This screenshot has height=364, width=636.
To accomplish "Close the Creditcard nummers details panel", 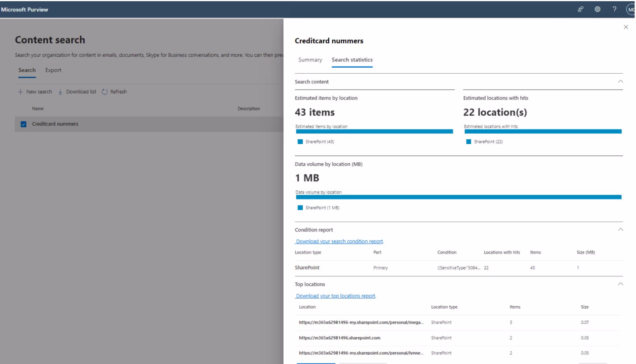I will click(626, 27).
